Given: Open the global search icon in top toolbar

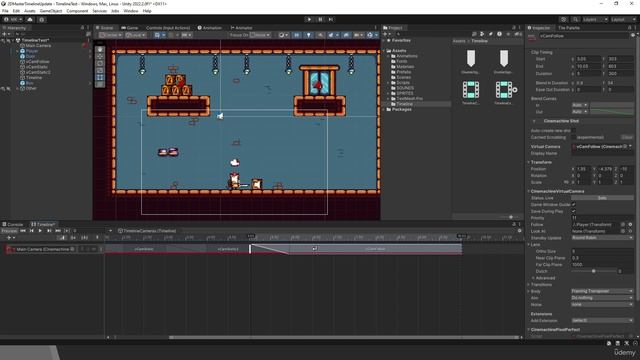Looking at the screenshot, I should (575, 19).
